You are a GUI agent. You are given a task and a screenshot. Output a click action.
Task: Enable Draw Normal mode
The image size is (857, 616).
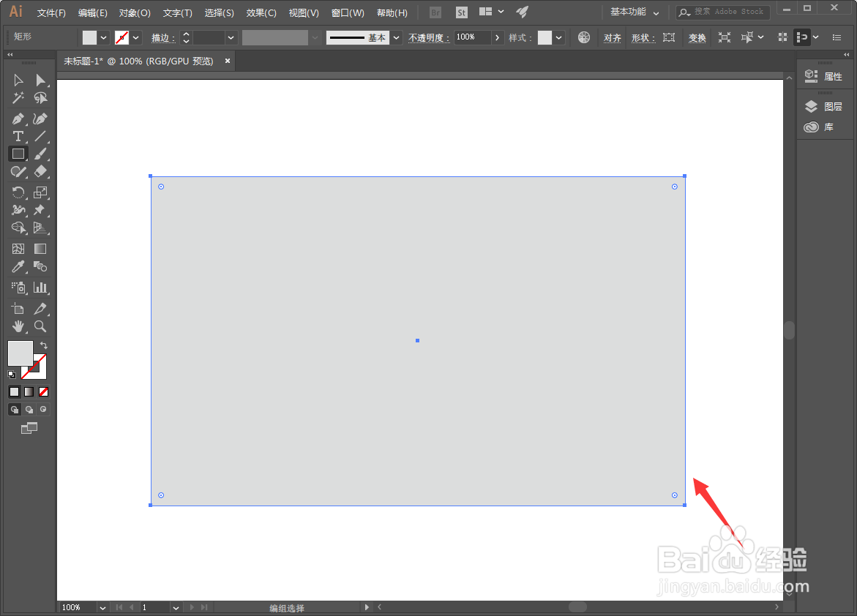point(15,410)
